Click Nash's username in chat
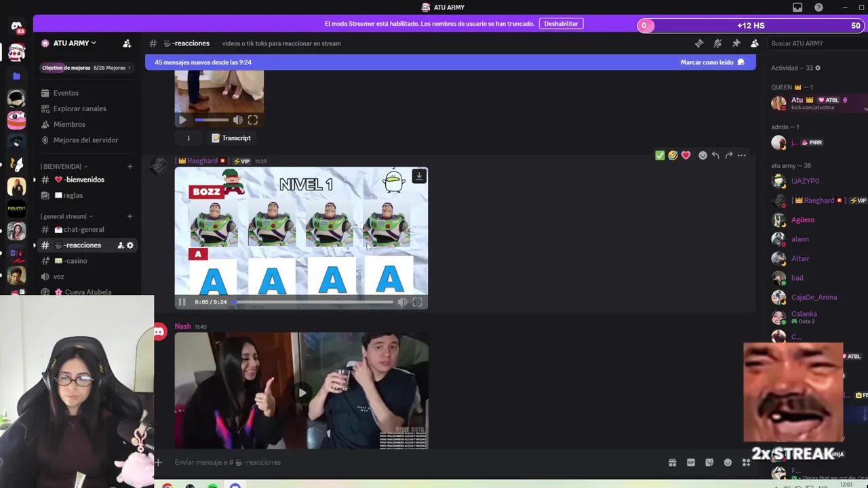The height and width of the screenshot is (488, 868). pos(183,327)
